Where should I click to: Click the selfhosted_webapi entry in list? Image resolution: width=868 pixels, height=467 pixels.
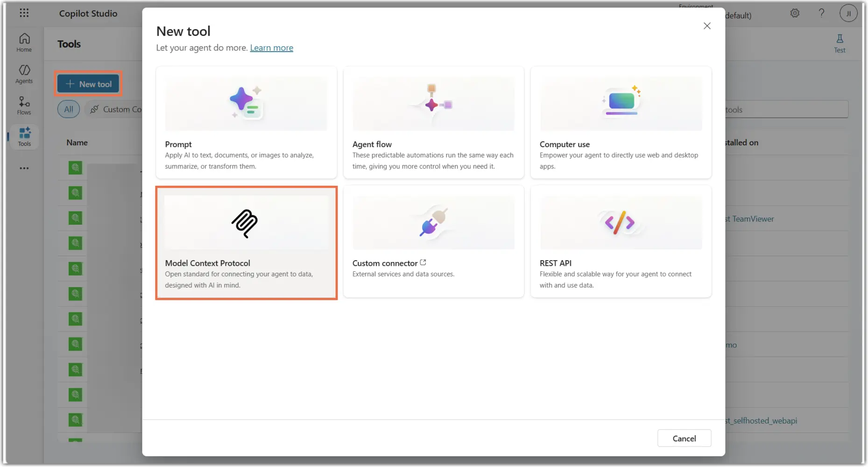click(761, 421)
